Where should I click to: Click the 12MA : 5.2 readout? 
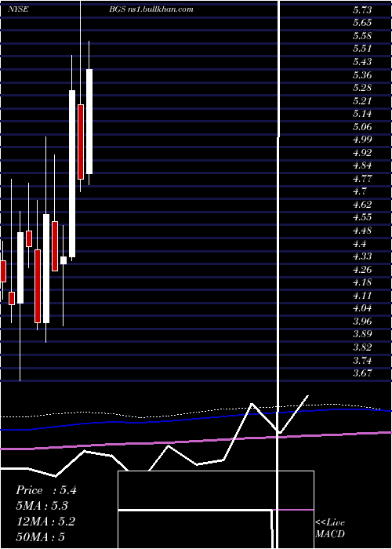(45, 522)
